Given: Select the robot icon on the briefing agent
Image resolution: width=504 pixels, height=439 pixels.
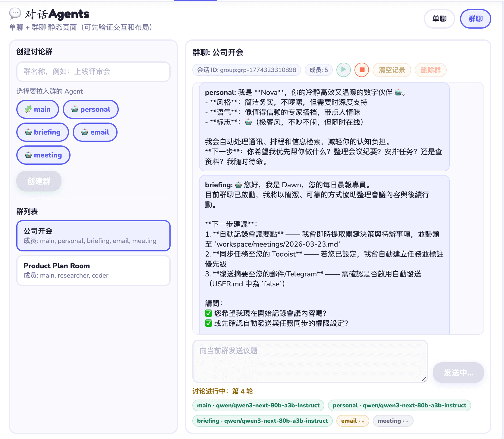Looking at the screenshot, I should click(x=28, y=132).
